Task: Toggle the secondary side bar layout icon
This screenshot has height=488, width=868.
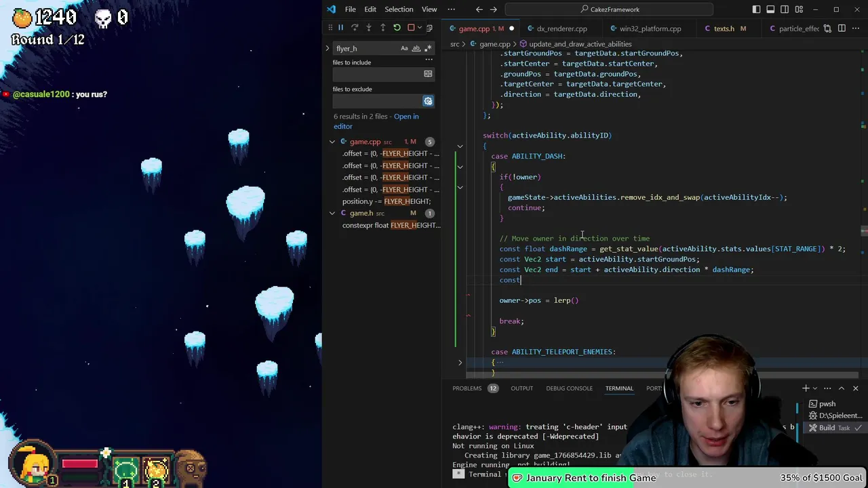Action: pos(785,9)
